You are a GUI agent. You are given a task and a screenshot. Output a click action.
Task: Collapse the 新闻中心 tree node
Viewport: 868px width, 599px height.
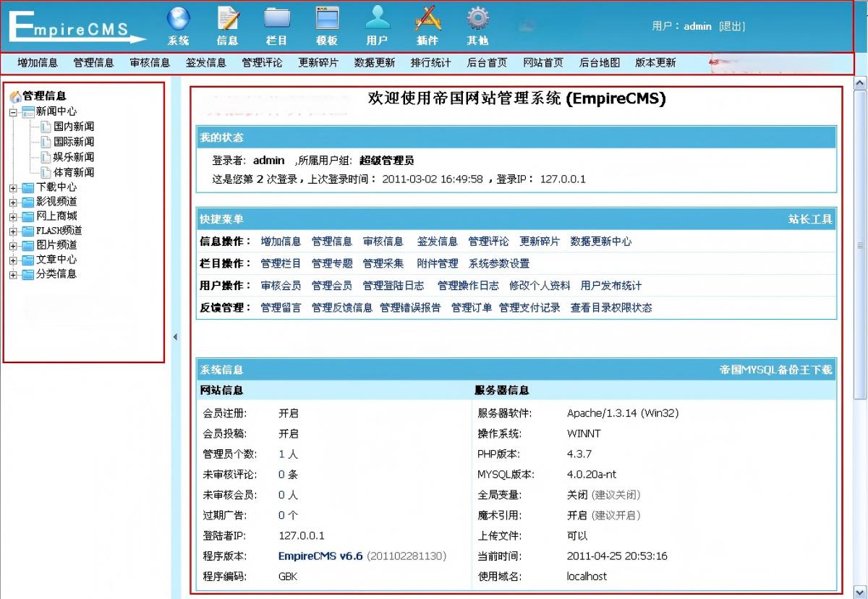coord(13,112)
